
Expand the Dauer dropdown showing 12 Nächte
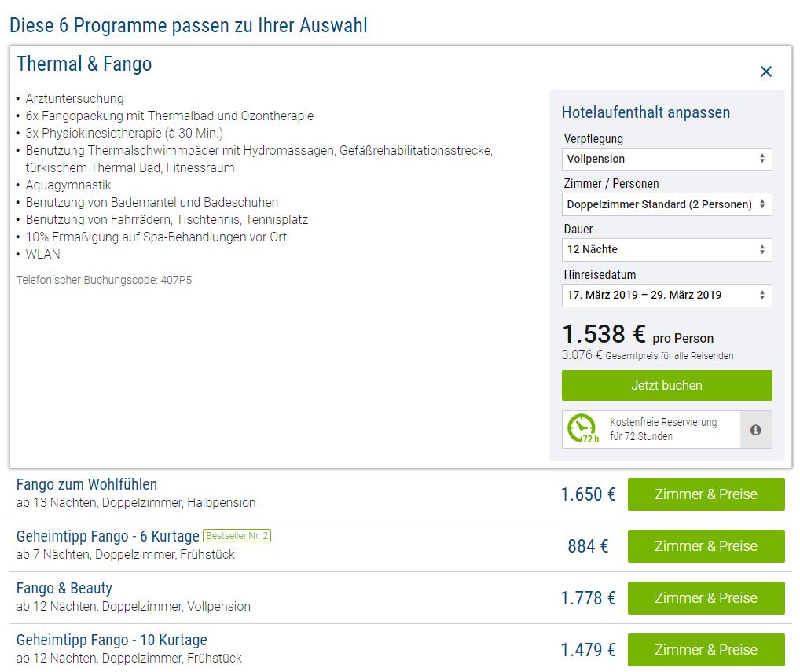coord(666,250)
